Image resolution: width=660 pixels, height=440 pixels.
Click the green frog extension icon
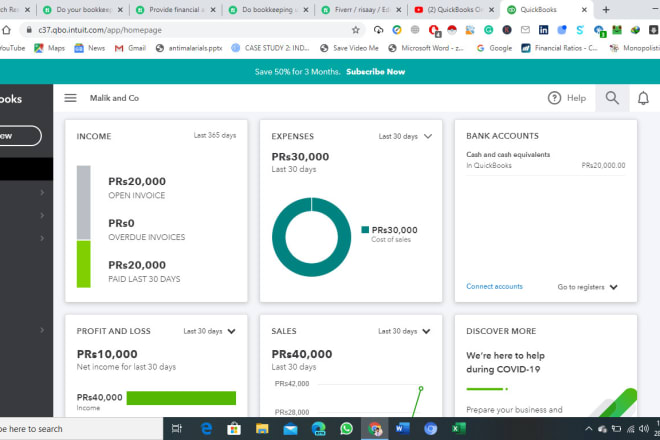click(617, 30)
